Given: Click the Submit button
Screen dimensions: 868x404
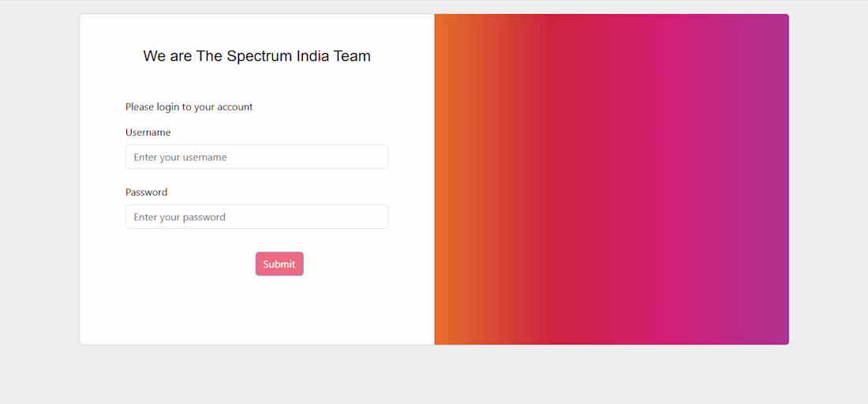Looking at the screenshot, I should pos(279,264).
